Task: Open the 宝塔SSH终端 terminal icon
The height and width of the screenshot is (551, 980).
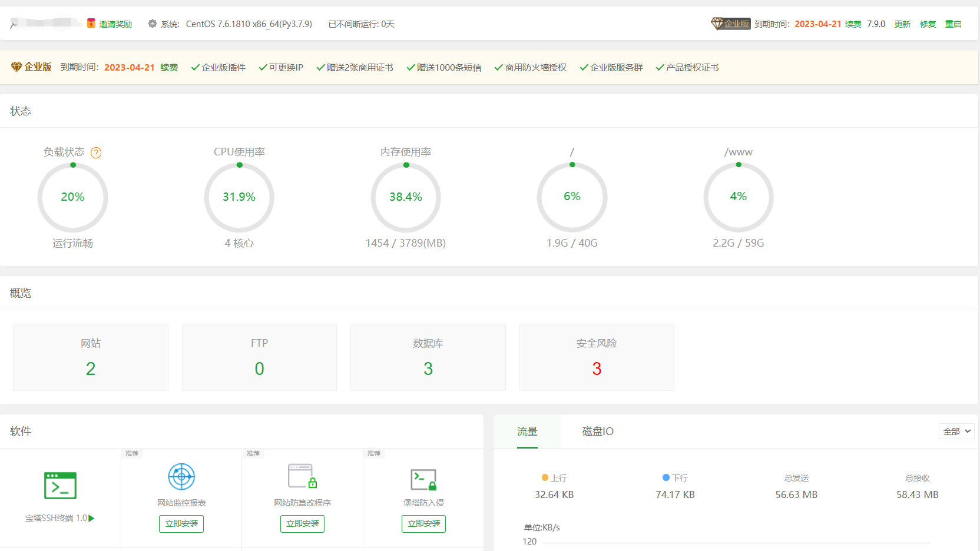Action: (60, 485)
